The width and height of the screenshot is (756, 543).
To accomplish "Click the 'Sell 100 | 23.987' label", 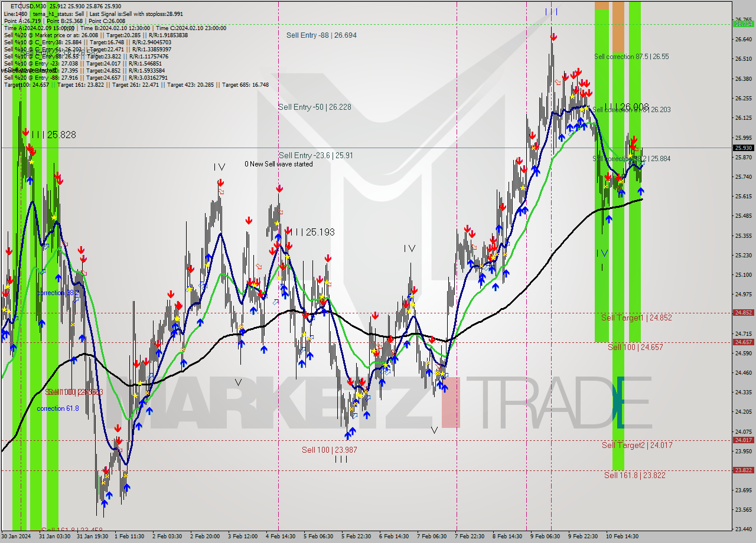I will point(330,450).
